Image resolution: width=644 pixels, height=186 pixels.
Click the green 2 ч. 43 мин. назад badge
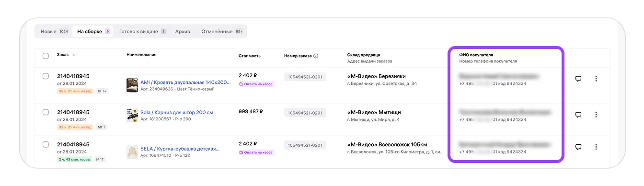click(74, 159)
